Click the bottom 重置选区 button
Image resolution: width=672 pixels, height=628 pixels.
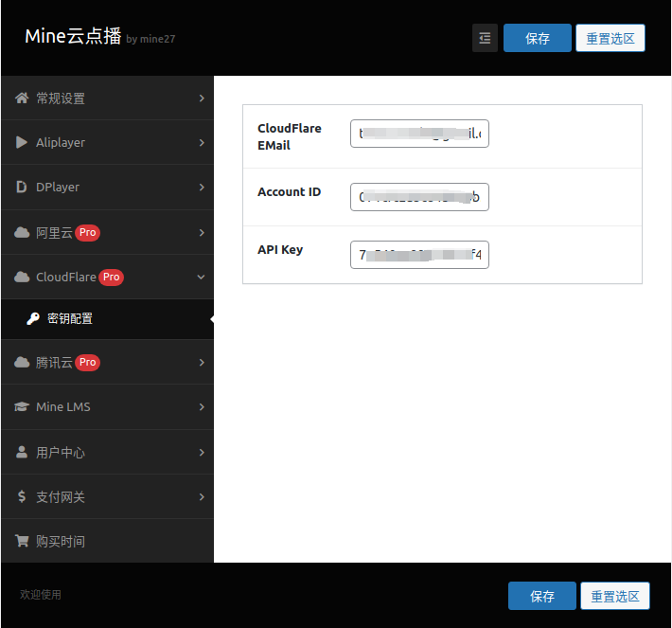[x=614, y=596]
